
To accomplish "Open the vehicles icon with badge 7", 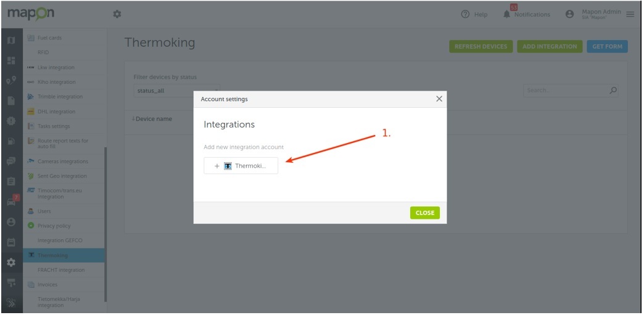I will pyautogui.click(x=12, y=201).
